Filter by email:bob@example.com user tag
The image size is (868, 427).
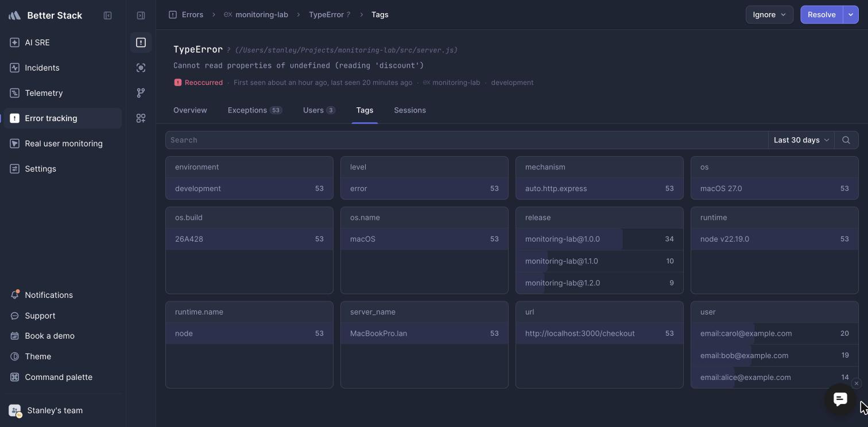click(774, 355)
